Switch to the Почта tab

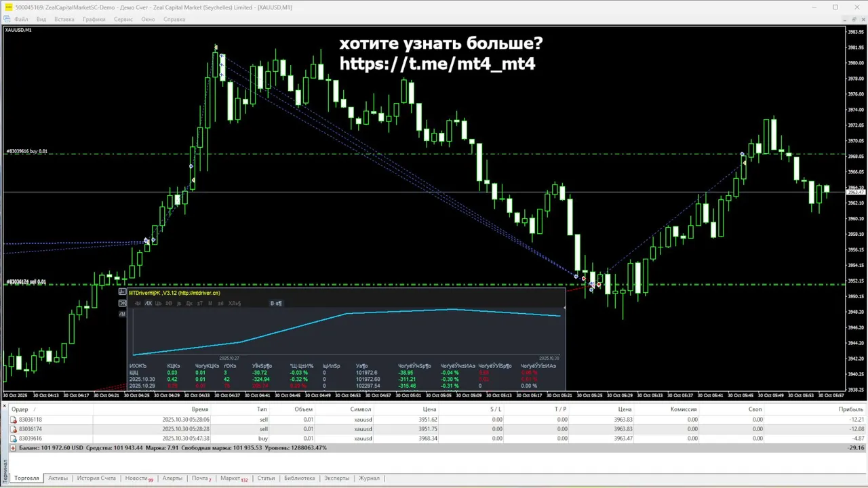tap(201, 479)
